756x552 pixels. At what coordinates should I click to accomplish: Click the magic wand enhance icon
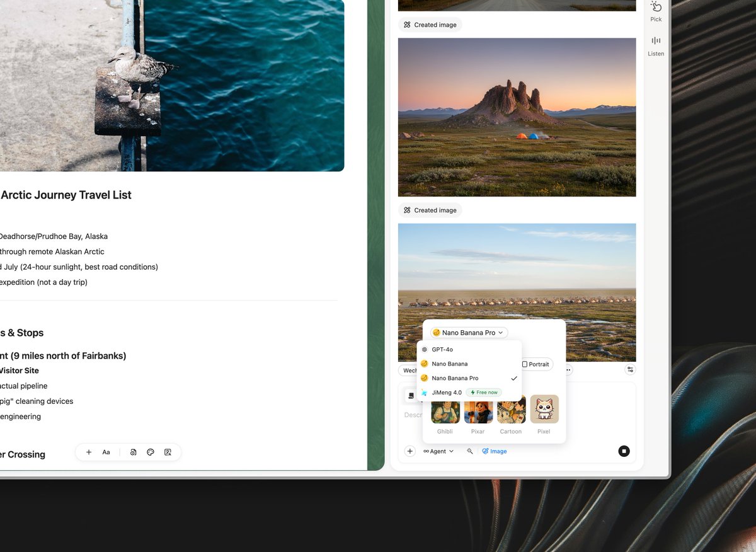click(469, 451)
